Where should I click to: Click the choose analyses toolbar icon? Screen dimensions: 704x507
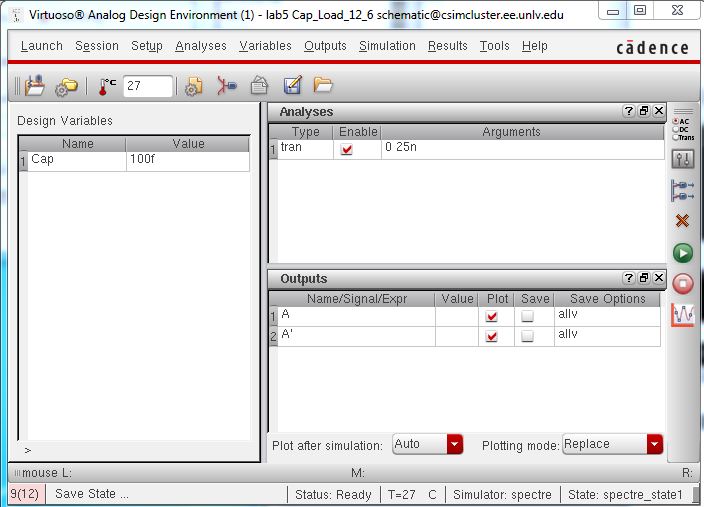click(x=227, y=85)
